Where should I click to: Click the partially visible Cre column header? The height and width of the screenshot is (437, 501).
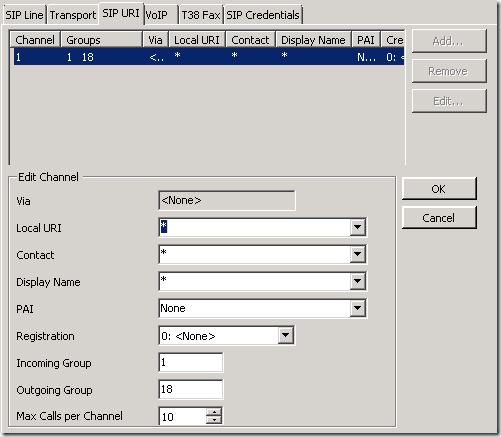tap(393, 40)
